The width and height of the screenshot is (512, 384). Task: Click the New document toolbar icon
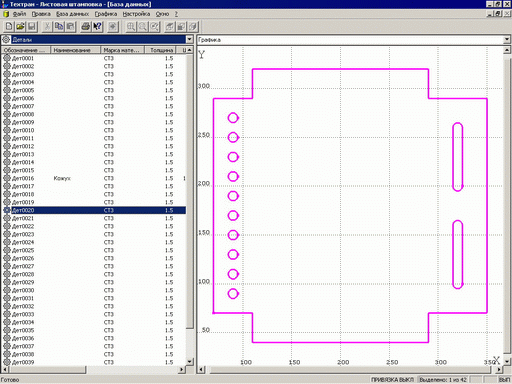pyautogui.click(x=9, y=26)
